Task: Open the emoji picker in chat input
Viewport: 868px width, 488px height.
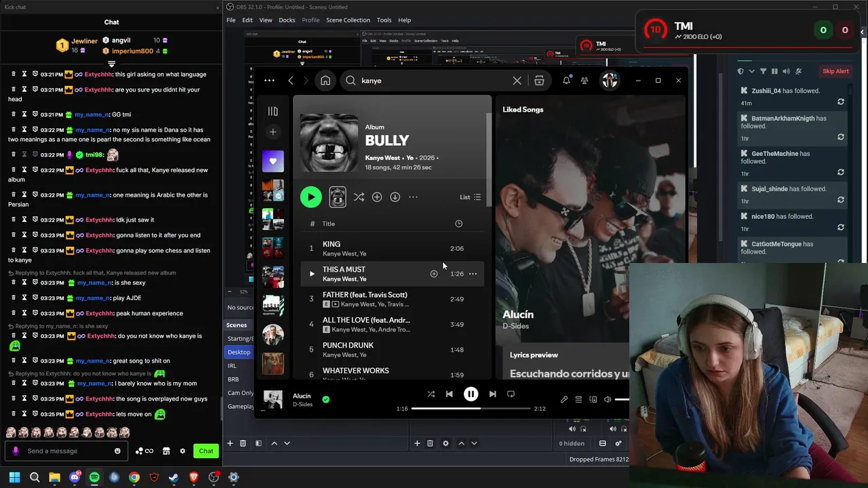Action: 117,451
